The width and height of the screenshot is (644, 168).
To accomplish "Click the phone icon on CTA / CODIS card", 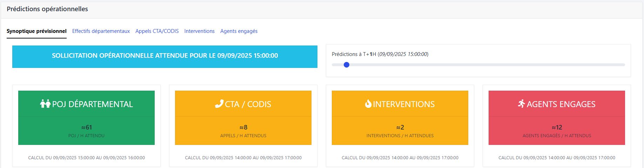I will 219,104.
